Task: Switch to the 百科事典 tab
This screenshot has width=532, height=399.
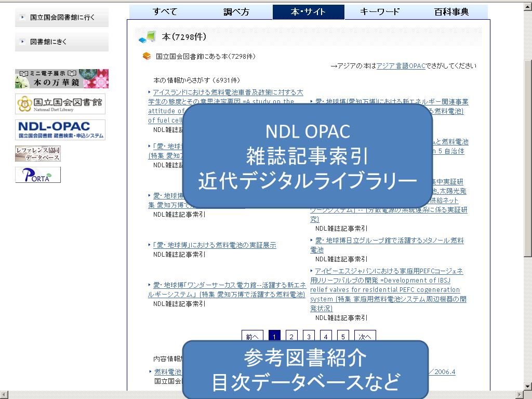Action: [451, 12]
